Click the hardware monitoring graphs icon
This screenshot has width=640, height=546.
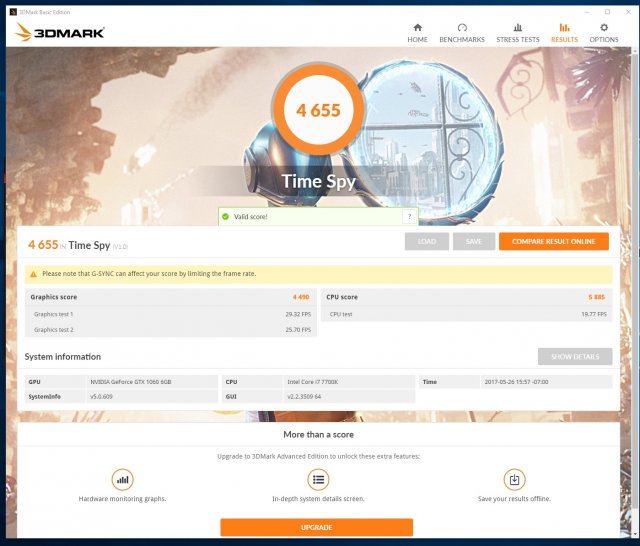(x=122, y=479)
